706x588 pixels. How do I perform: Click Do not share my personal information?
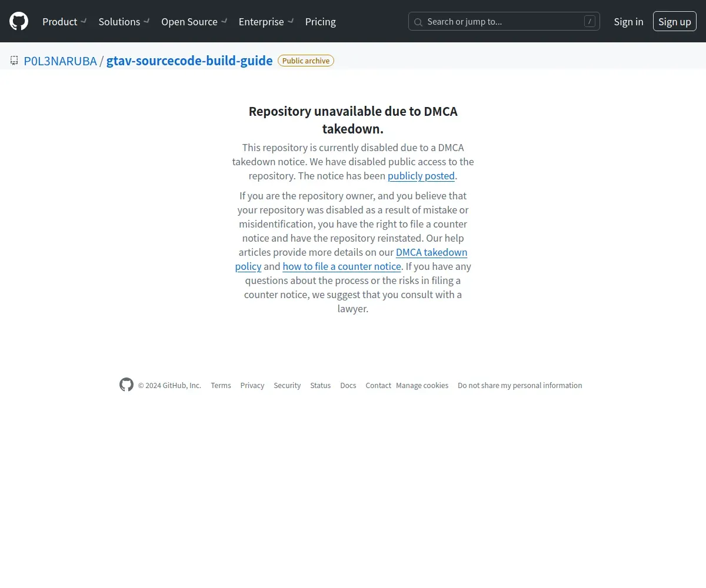click(x=520, y=386)
